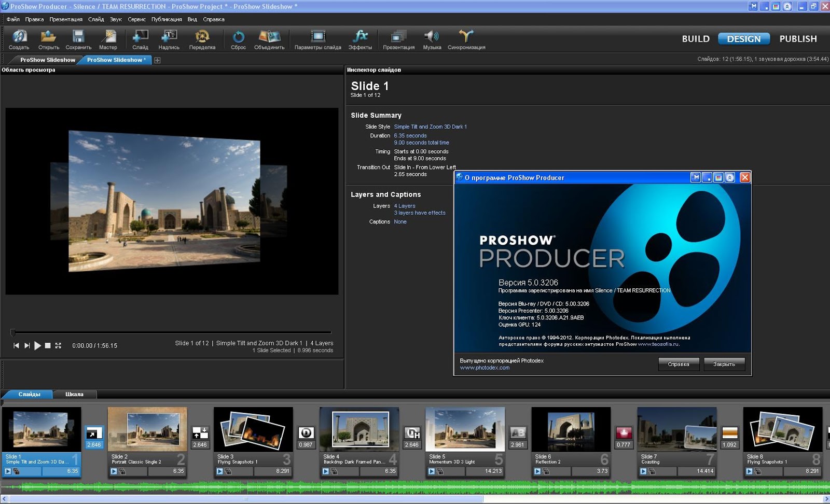Image resolution: width=830 pixels, height=504 pixels.
Task: Open Параметры слайда options
Action: coord(318,38)
